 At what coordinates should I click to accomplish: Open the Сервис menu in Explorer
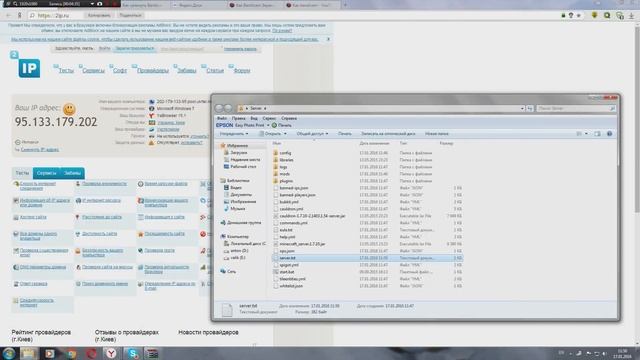[x=269, y=118]
